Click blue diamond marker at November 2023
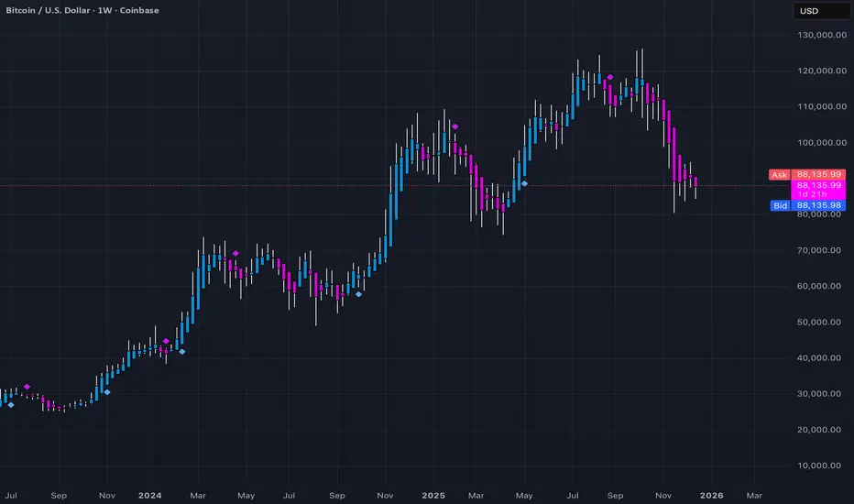 [107, 392]
